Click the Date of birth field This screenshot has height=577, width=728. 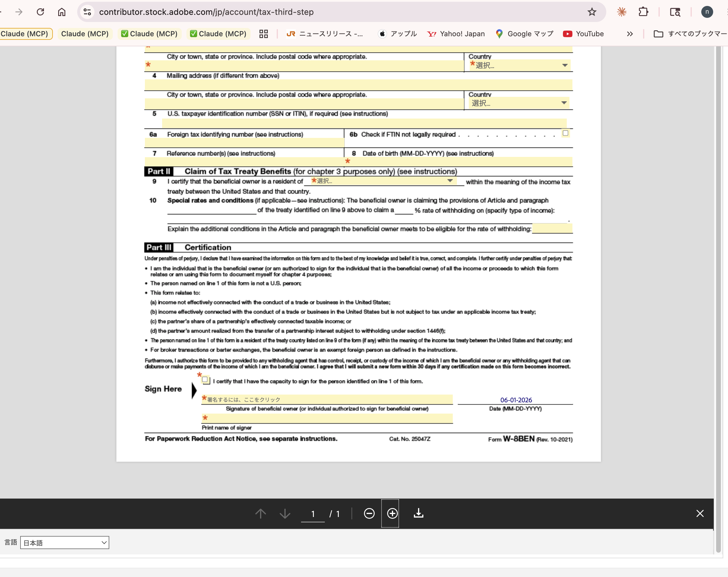[x=459, y=162]
